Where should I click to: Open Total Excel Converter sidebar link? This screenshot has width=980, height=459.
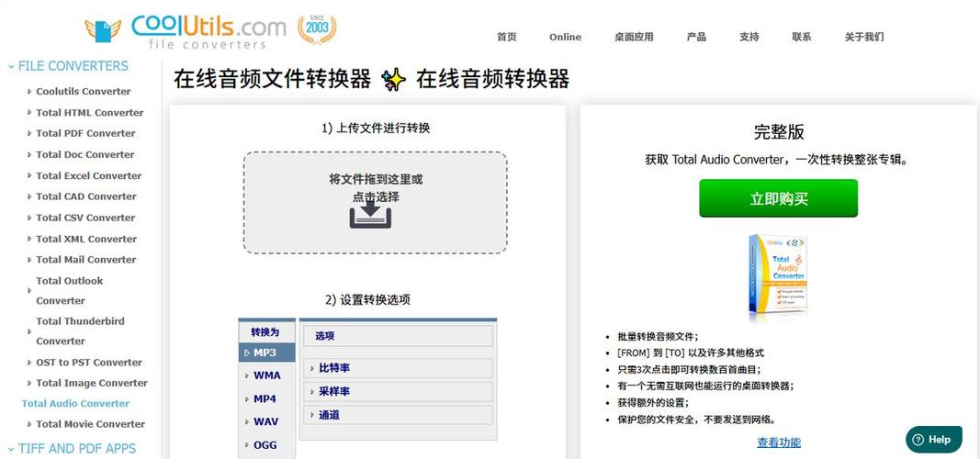(x=89, y=175)
